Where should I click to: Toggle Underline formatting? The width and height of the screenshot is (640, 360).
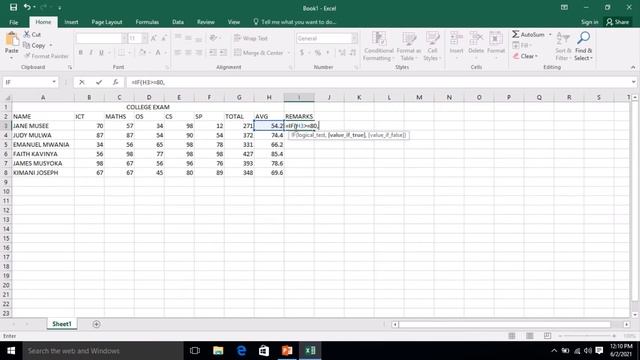(x=101, y=53)
